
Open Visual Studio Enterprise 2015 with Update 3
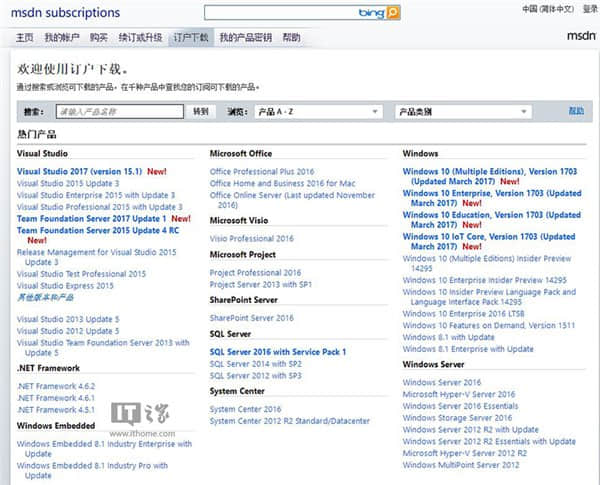pyautogui.click(x=96, y=195)
